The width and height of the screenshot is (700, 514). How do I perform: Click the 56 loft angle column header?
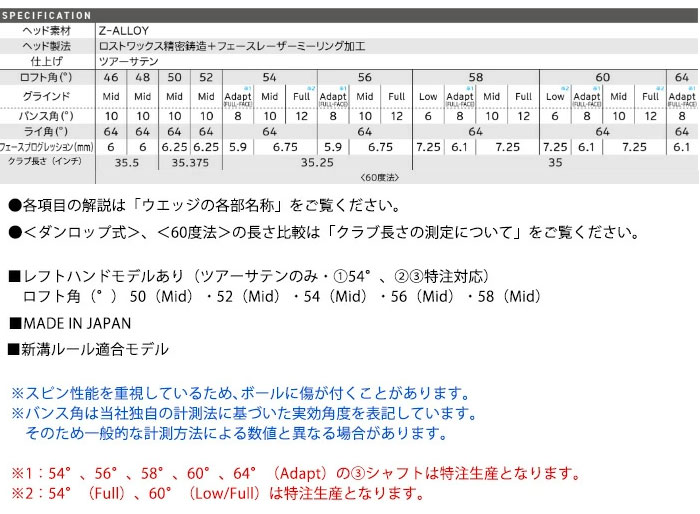coord(364,78)
